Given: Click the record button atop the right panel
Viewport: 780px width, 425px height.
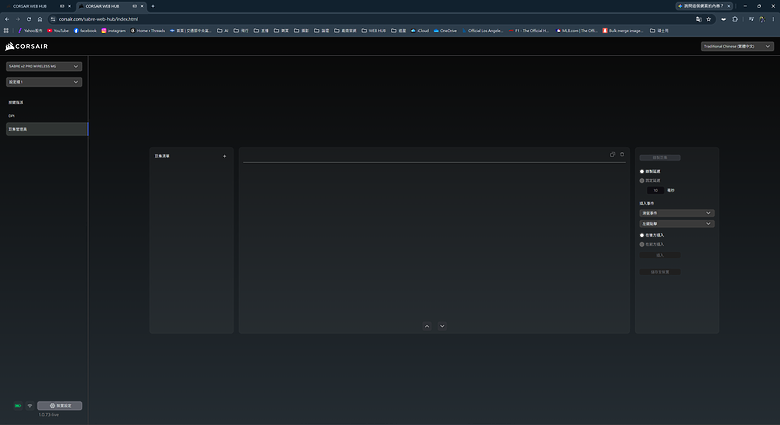Looking at the screenshot, I should pyautogui.click(x=660, y=158).
